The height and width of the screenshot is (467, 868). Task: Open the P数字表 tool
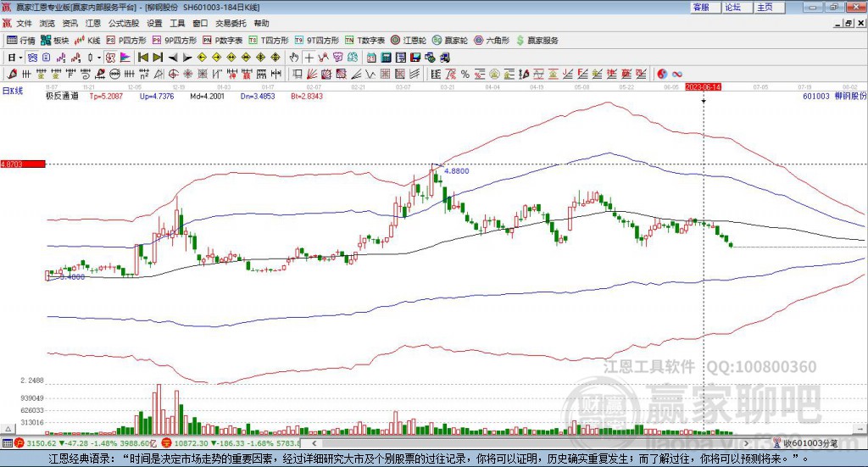223,41
